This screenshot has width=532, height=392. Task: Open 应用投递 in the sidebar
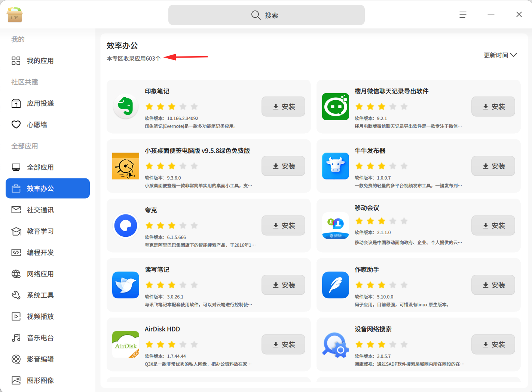[48, 103]
